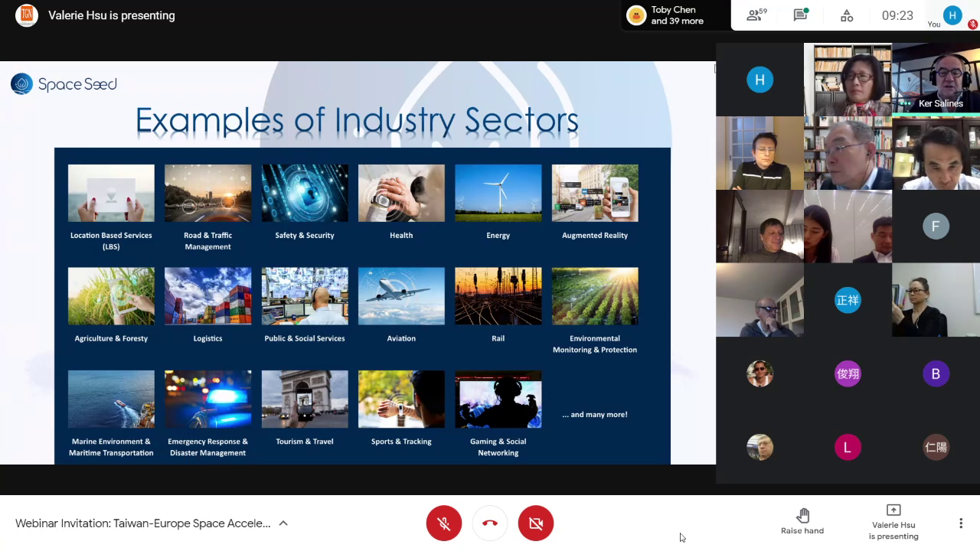The height and width of the screenshot is (551, 980).
Task: Click the Augmented Reality image
Action: click(595, 193)
